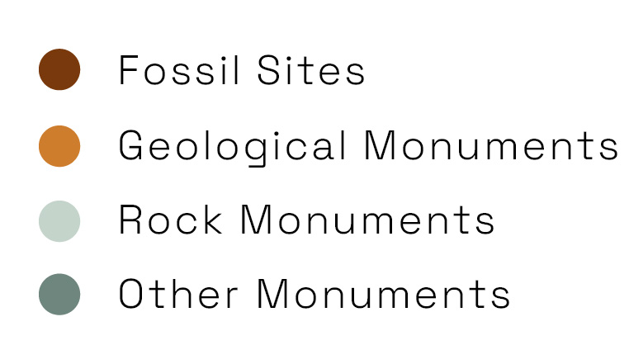This screenshot has height=364, width=629.
Task: Click the capital O of Other
Action: click(x=131, y=294)
